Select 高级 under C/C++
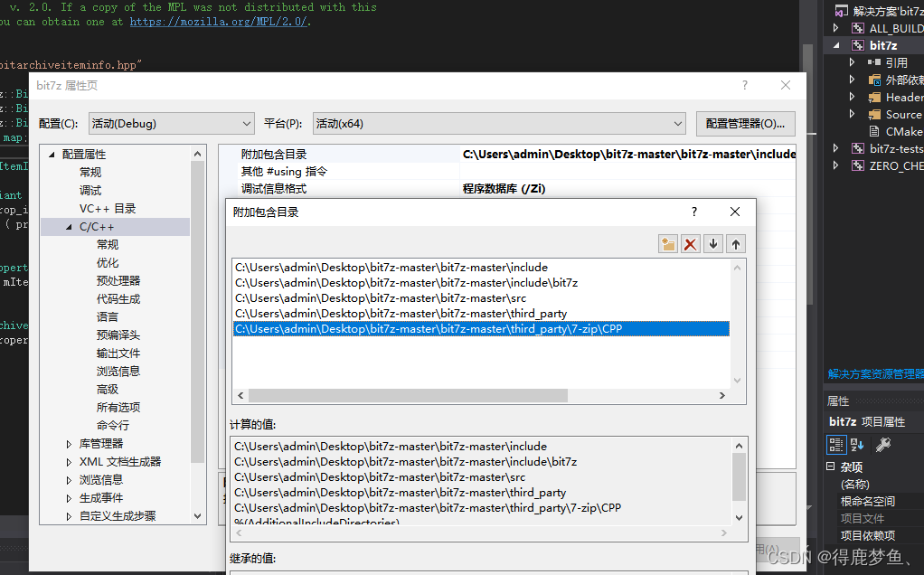The height and width of the screenshot is (575, 924). tap(108, 390)
